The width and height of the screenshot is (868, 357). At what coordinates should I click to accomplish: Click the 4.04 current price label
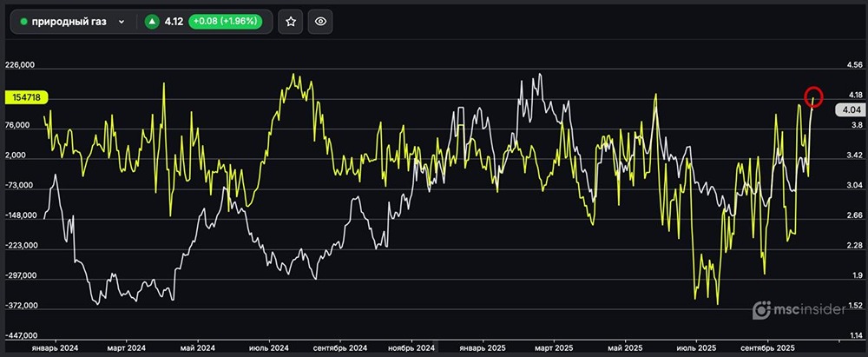pyautogui.click(x=849, y=109)
